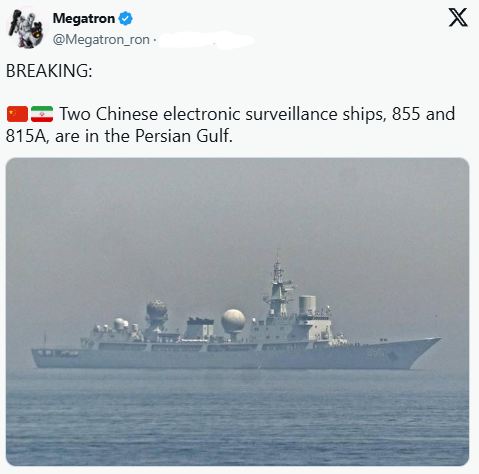Click the X logo in the corner
Viewport: 479px width, 474px height.
click(x=458, y=17)
